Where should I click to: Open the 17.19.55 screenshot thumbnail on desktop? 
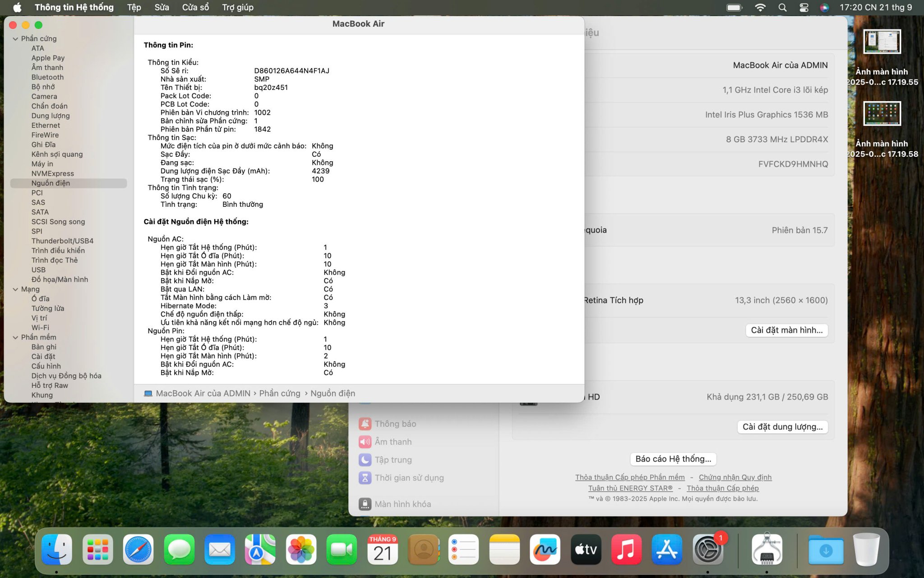click(882, 42)
